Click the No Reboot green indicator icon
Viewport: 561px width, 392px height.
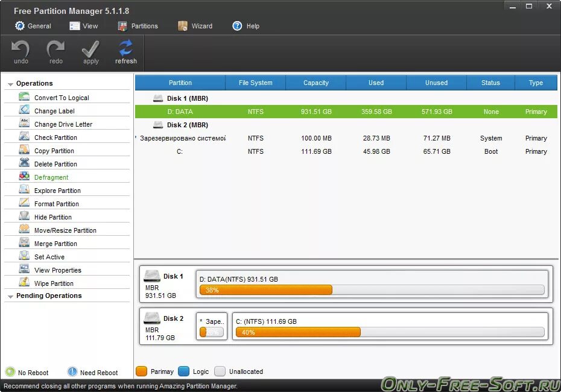pos(10,372)
